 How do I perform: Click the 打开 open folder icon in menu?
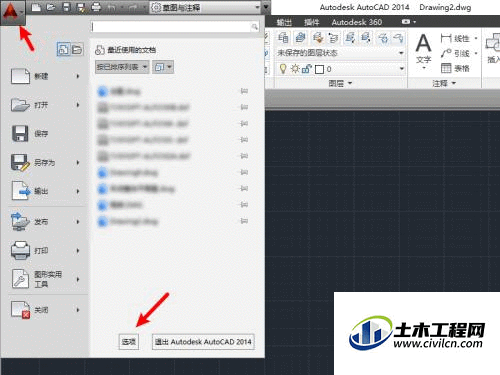(x=20, y=105)
